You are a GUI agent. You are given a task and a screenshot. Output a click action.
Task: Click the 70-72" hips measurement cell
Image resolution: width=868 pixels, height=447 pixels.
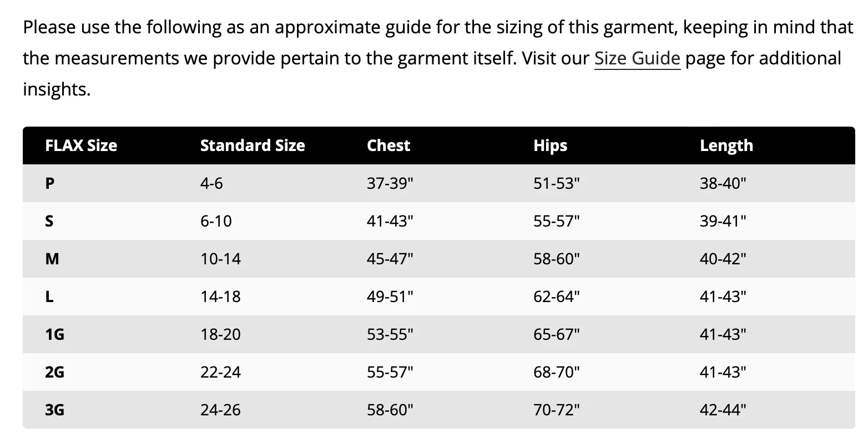557,410
